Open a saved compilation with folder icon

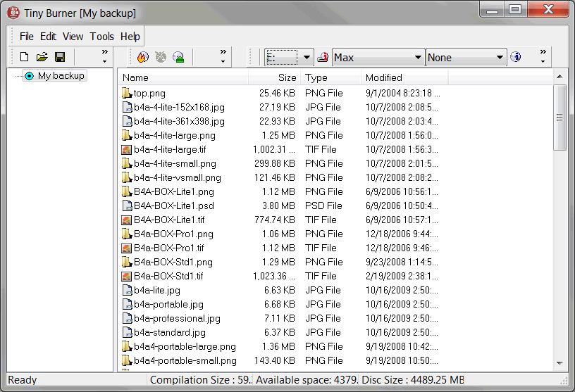coord(42,57)
